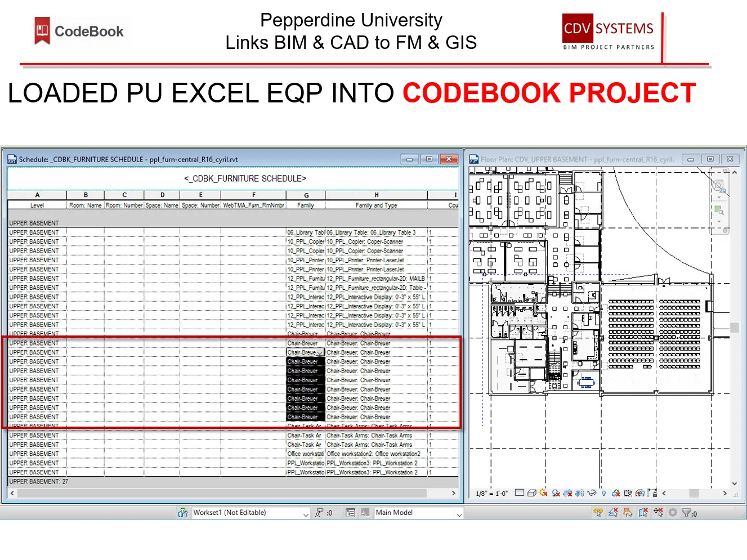Click the 2D Steering Wheel navigation icon
747x560 pixels.
click(x=718, y=186)
